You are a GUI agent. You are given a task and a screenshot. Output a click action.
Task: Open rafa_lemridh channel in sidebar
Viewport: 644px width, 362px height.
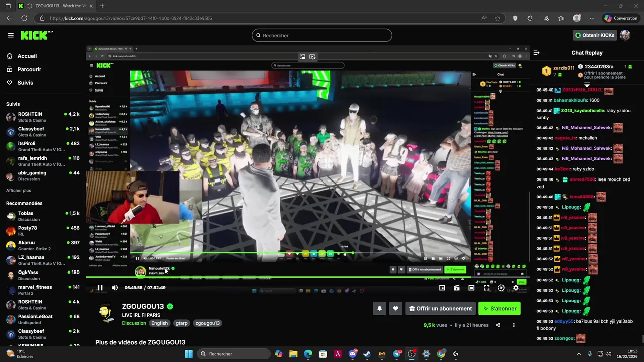tap(43, 161)
